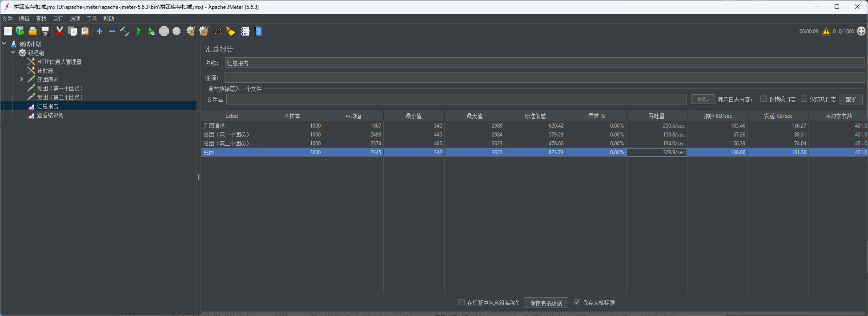The image size is (868, 316).
Task: Collapse the 线程组 tree node
Action: pyautogui.click(x=13, y=52)
